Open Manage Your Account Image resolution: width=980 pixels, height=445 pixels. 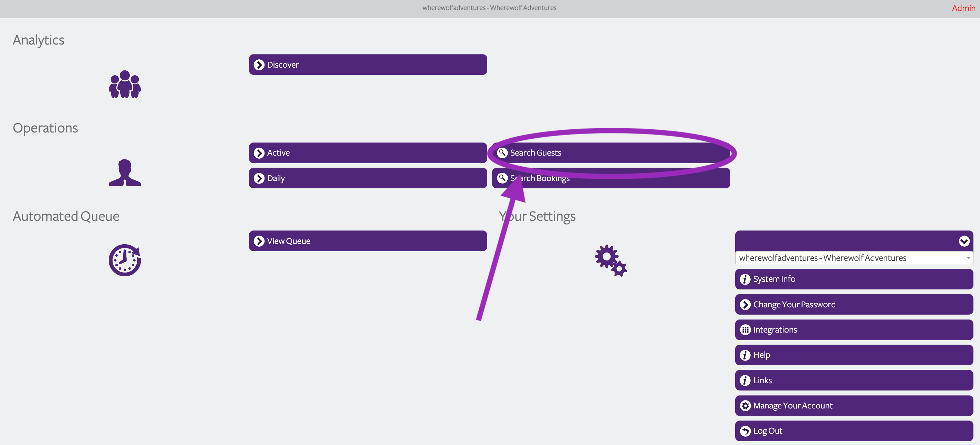(x=854, y=406)
